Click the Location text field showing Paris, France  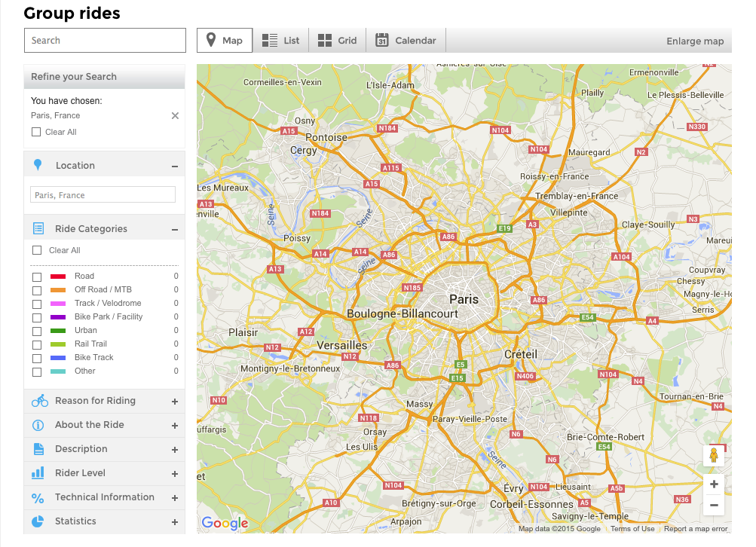pos(103,194)
